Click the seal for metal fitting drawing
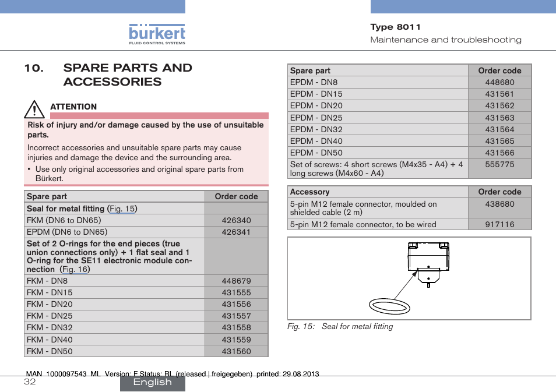 coord(409,278)
